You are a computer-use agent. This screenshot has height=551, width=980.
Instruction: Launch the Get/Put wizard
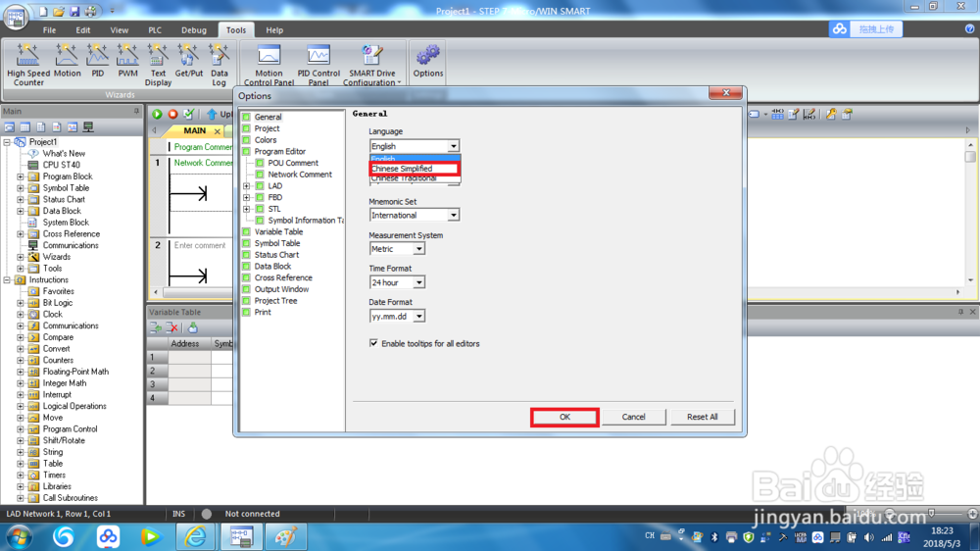click(x=189, y=62)
